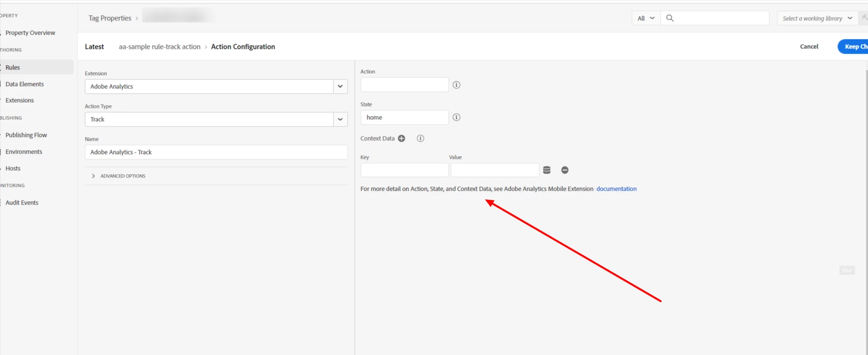Open Hosts in the sidebar
Viewport: 868px width, 355px height.
click(x=13, y=168)
